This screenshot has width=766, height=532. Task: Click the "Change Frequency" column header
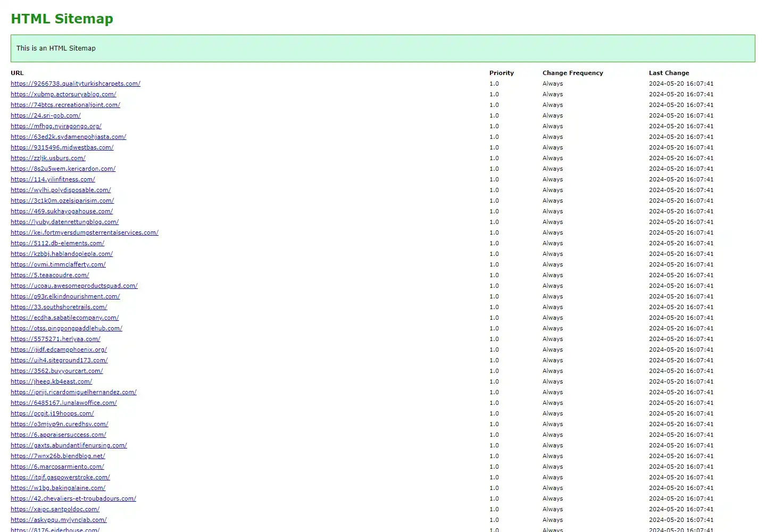click(573, 73)
